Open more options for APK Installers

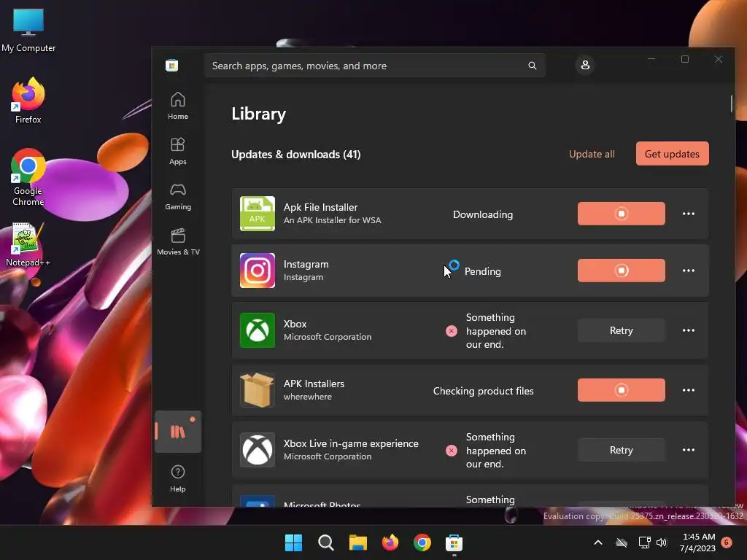click(688, 390)
